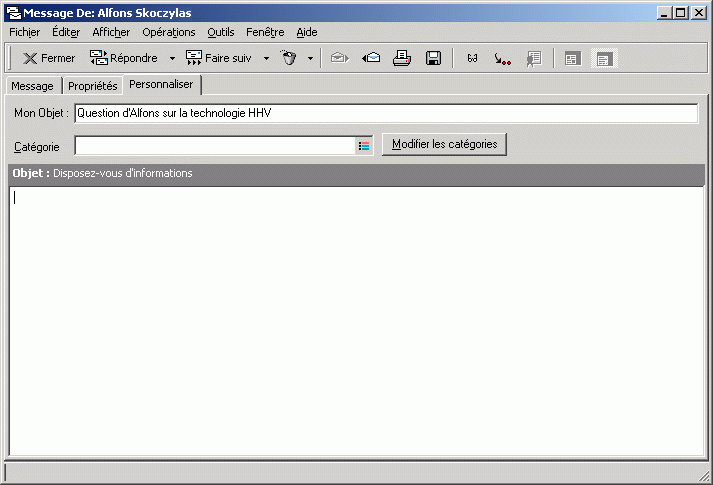713x485 pixels.
Task: Click the trash delete icon
Action: [x=289, y=58]
